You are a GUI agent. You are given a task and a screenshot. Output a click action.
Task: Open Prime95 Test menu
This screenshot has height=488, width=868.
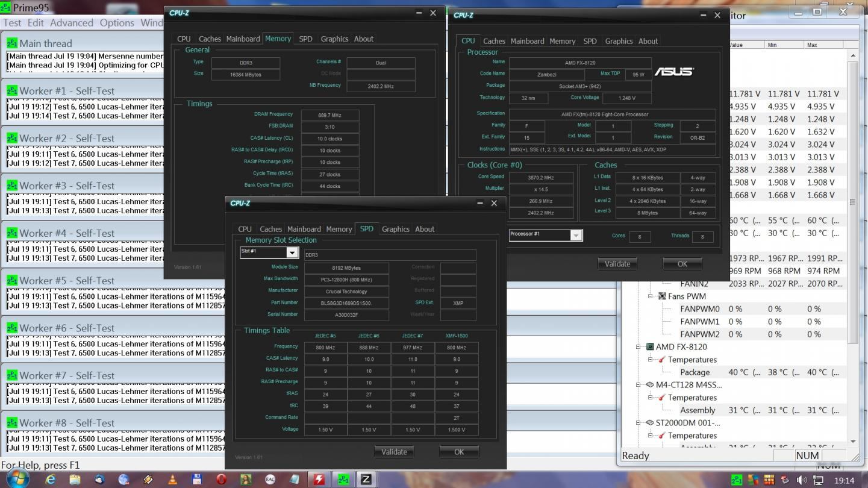pyautogui.click(x=12, y=23)
